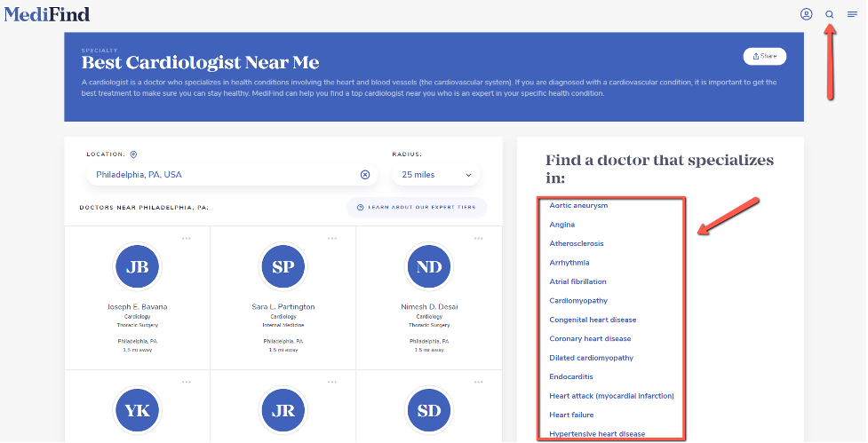
Task: Open options menu on JR doctor card
Action: click(332, 382)
